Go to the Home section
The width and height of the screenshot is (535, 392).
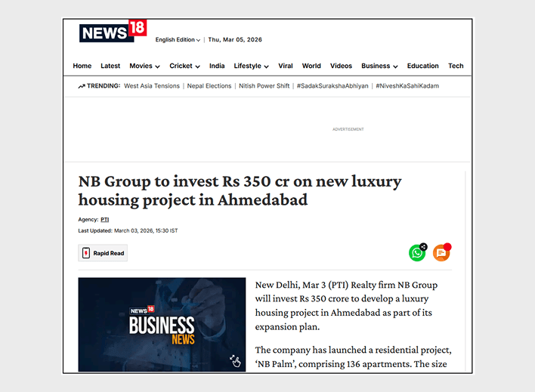82,66
